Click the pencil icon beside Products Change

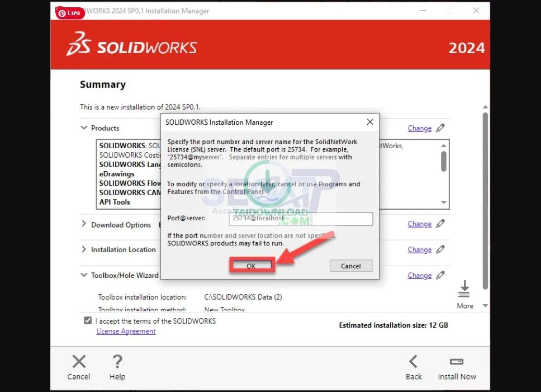point(440,128)
